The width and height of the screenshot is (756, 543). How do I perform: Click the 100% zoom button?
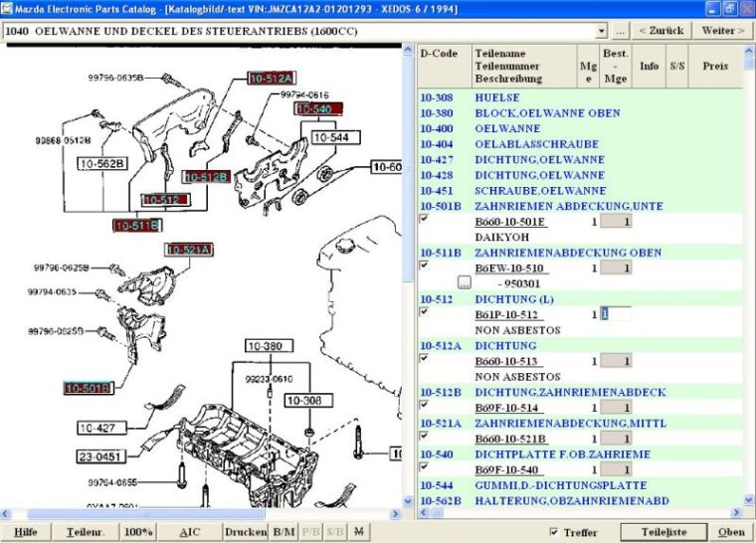[x=138, y=532]
